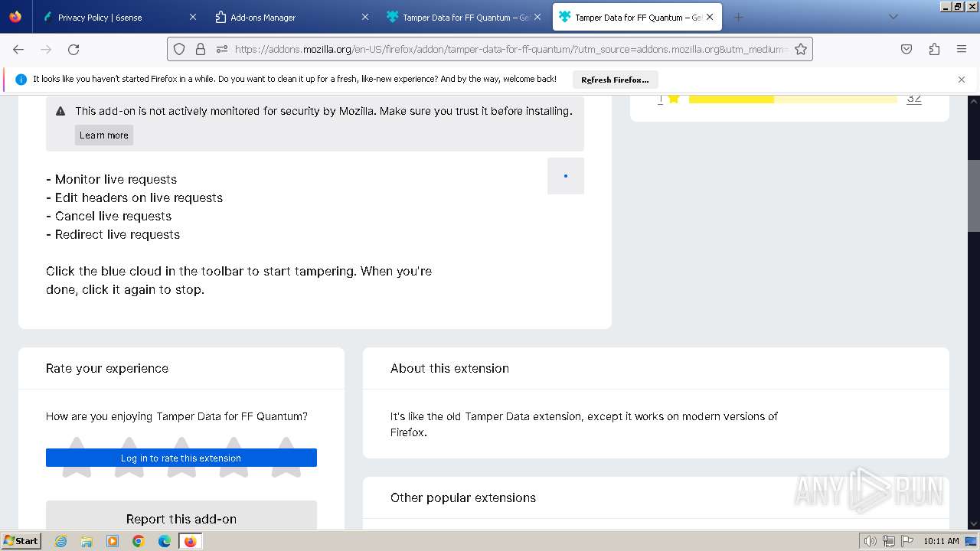Click '- Monitor live requests' text
This screenshot has width=980, height=551.
coord(112,179)
